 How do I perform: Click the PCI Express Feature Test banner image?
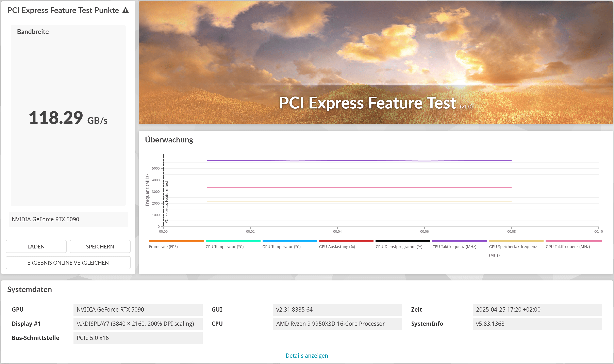click(x=376, y=63)
